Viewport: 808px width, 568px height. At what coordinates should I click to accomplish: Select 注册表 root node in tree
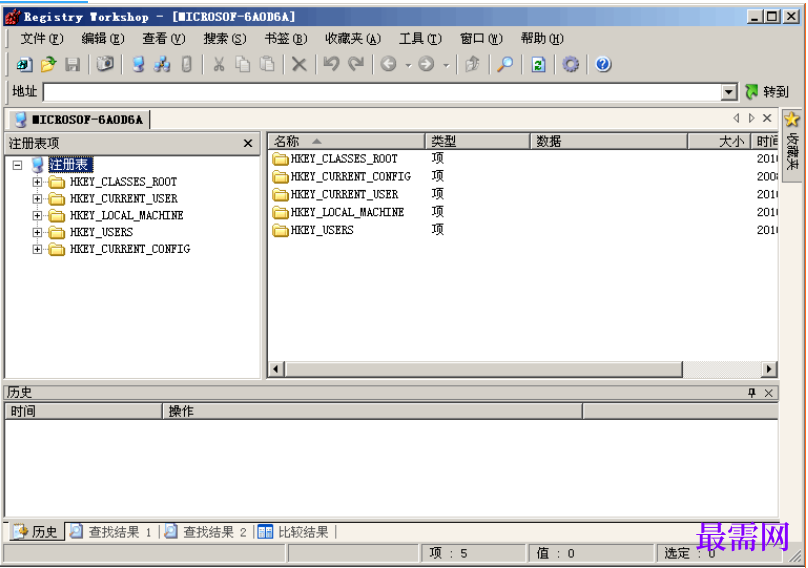pos(71,165)
